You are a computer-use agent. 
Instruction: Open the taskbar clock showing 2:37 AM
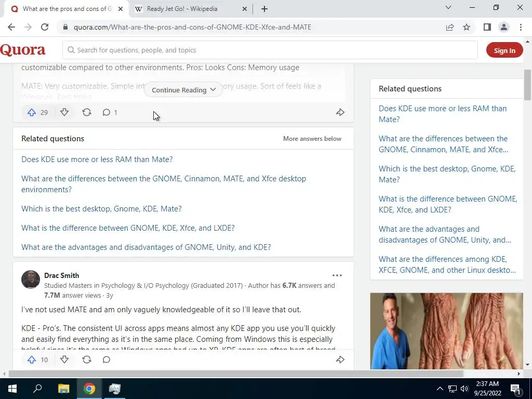point(487,389)
